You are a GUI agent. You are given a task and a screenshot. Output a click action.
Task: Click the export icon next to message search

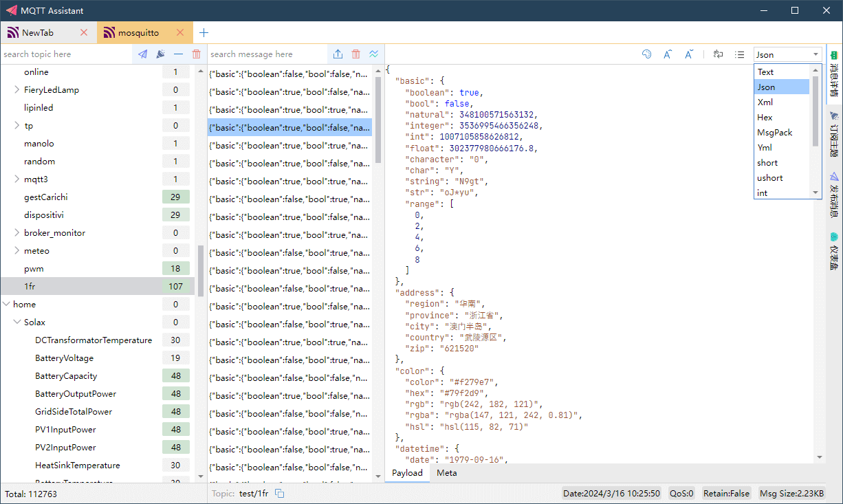[338, 54]
